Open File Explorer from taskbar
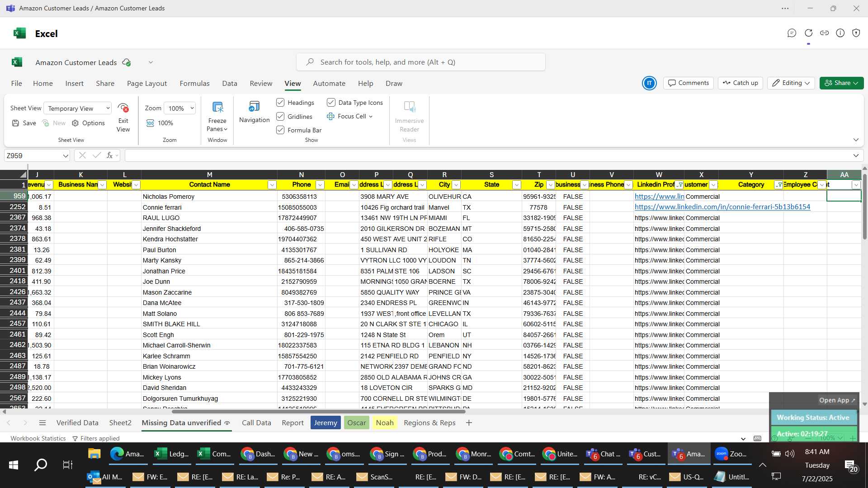868x488 pixels. [94, 454]
